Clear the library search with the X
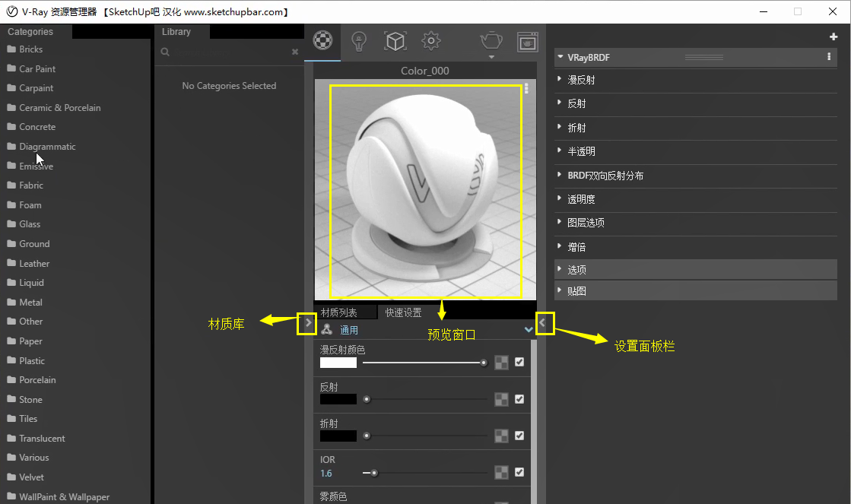Screen dimensions: 851x504 tap(295, 52)
